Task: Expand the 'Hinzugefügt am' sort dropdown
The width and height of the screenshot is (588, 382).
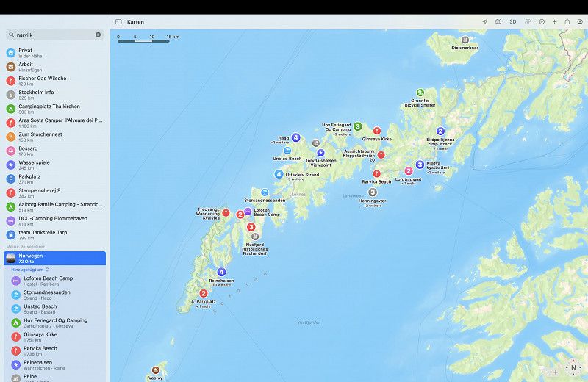Action: [x=31, y=270]
